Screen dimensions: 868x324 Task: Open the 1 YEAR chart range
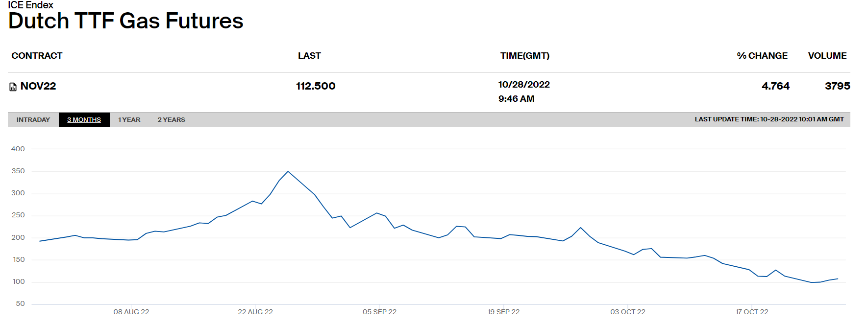coord(129,120)
